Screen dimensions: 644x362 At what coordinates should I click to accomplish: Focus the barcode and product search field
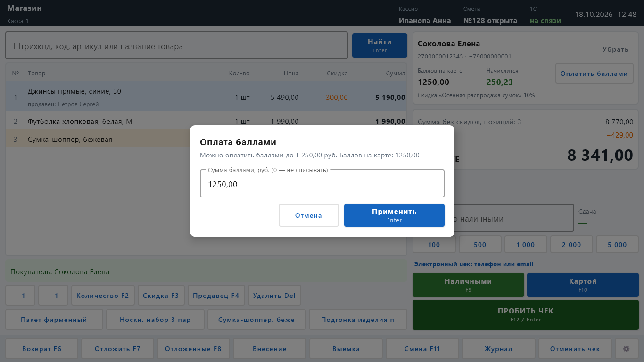click(176, 46)
